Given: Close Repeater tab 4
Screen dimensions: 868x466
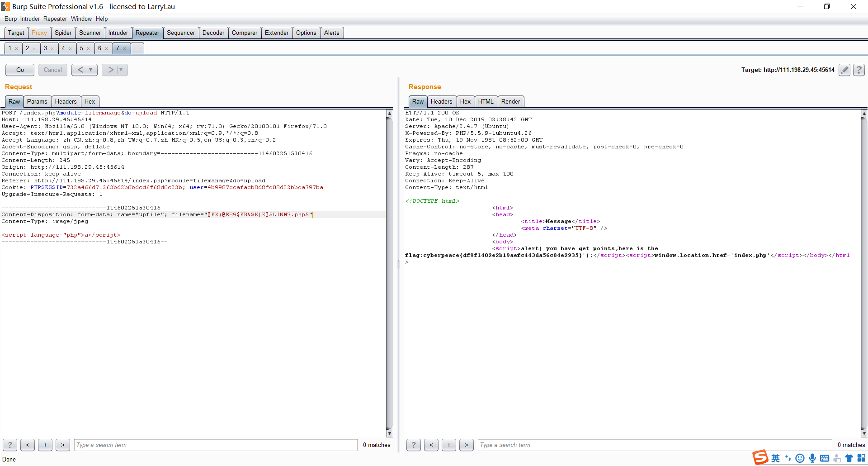Looking at the screenshot, I should [71, 49].
